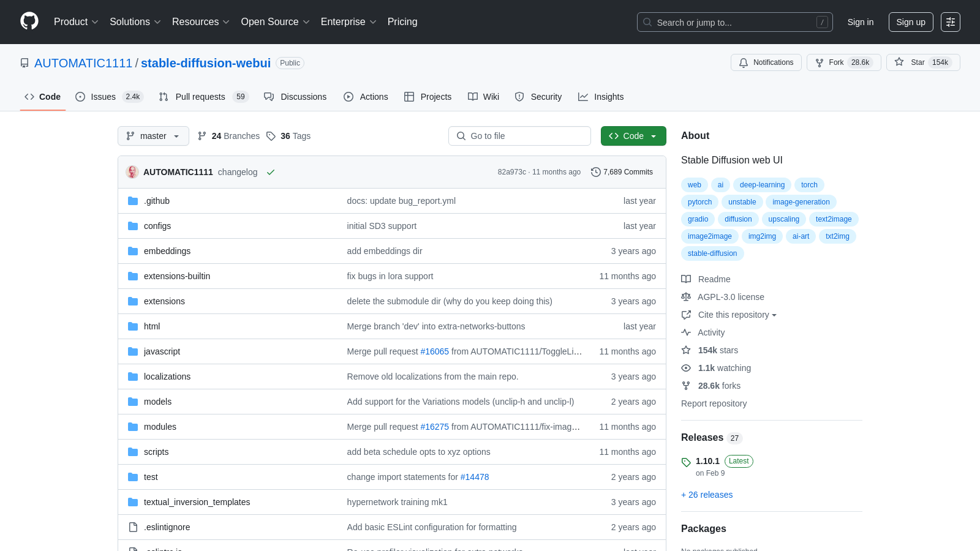
Task: Click the Go to file search box
Action: [519, 136]
